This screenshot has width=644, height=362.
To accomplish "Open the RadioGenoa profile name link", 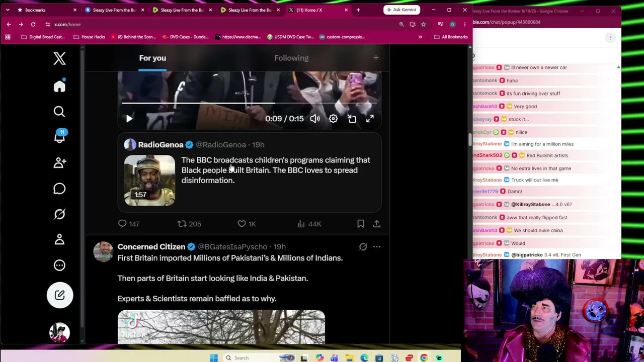I will coord(160,145).
